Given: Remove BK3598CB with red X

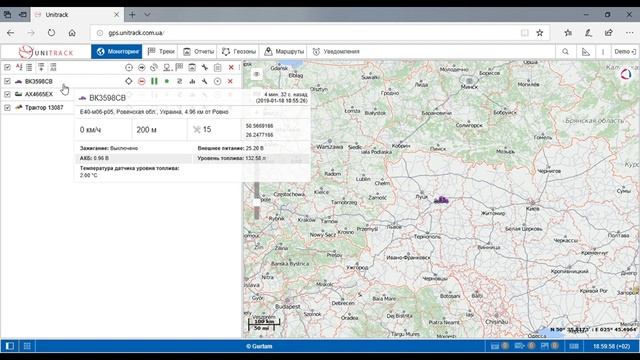Looking at the screenshot, I should pyautogui.click(x=230, y=81).
